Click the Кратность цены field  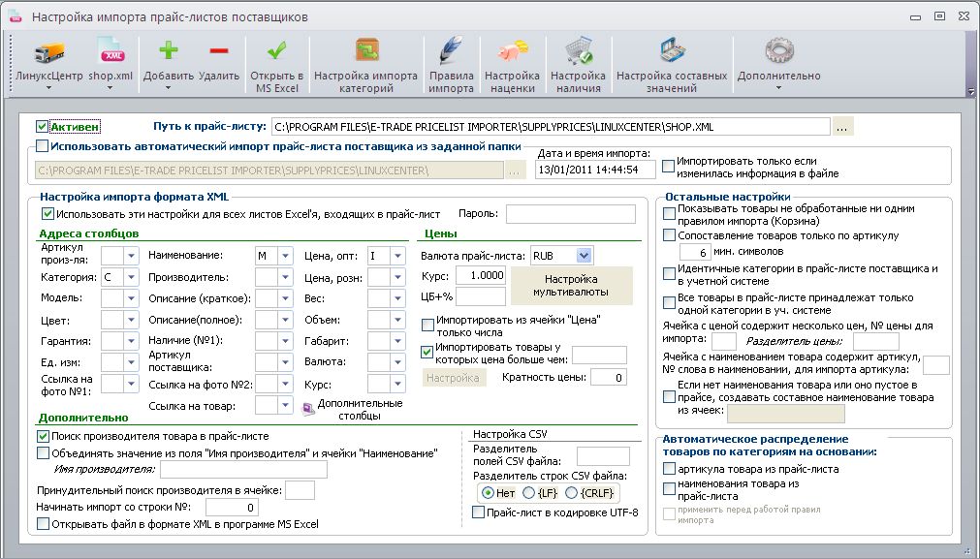coord(608,377)
